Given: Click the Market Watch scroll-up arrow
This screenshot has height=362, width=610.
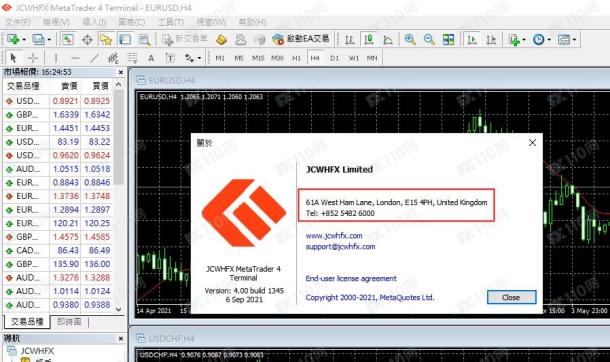Looking at the screenshot, I should pos(119,84).
